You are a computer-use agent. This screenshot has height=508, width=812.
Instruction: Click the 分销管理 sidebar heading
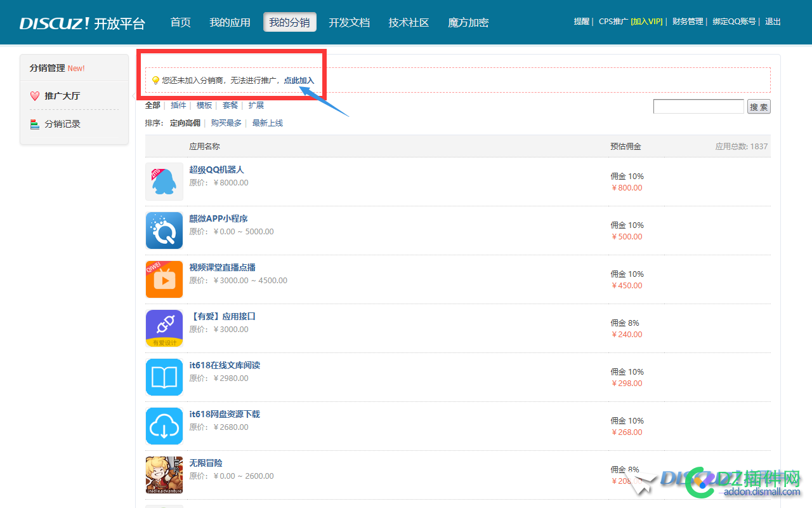[47, 68]
